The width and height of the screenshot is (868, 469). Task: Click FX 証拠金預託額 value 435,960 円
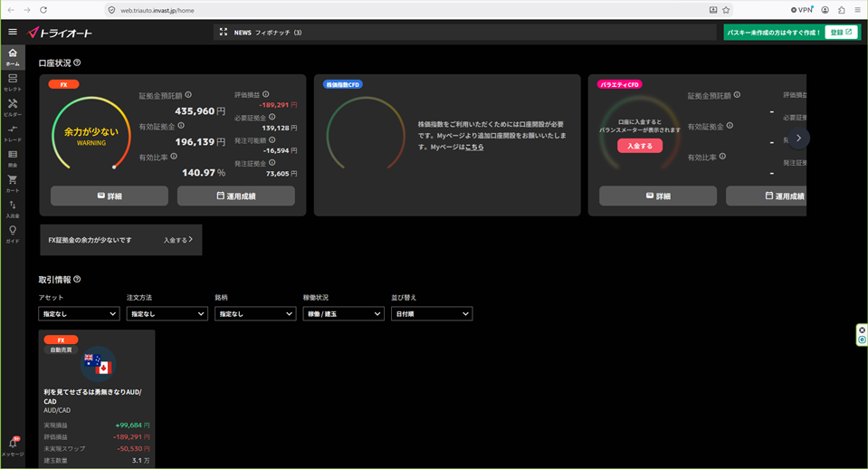click(200, 110)
